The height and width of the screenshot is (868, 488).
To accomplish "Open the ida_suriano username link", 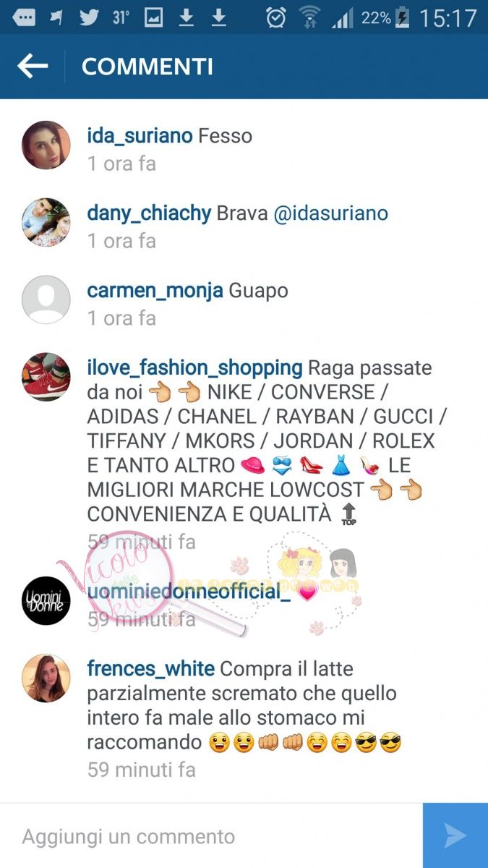I will [x=140, y=136].
